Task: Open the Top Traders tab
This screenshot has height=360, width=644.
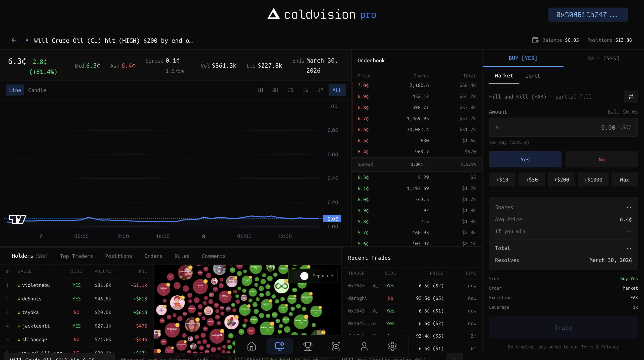Action: 76,256
